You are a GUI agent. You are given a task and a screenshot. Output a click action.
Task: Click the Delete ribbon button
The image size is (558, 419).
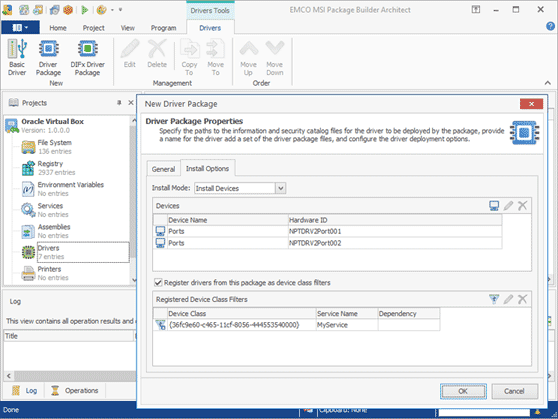pos(157,54)
